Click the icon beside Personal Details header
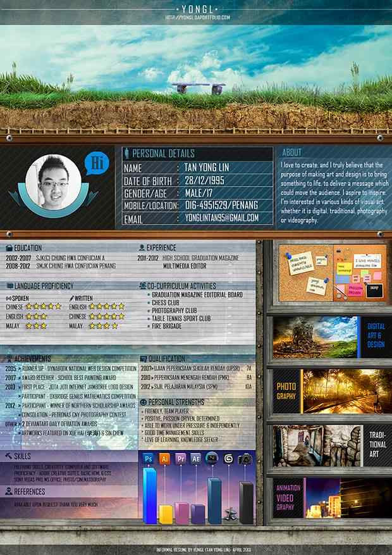Screen dimensions: 392x555 point(128,153)
